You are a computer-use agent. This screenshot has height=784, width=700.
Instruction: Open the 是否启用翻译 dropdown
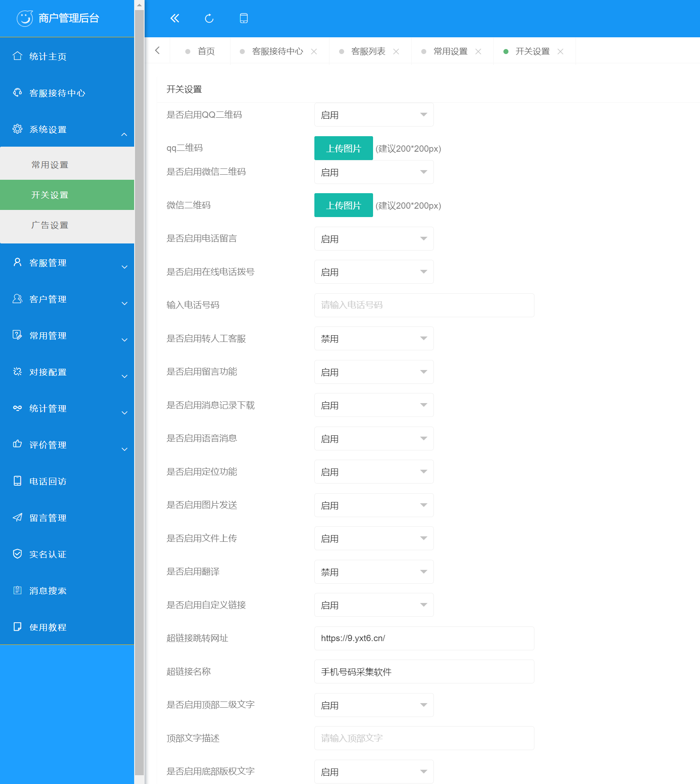coord(374,572)
